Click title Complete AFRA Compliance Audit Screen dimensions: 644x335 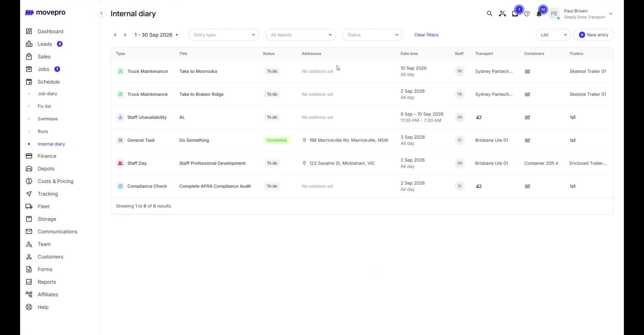pyautogui.click(x=215, y=186)
